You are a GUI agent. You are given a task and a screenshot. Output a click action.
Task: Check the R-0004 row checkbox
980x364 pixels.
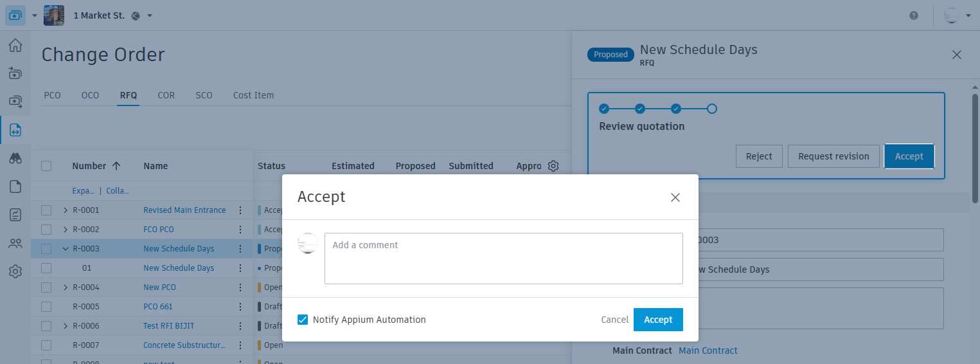coord(46,287)
